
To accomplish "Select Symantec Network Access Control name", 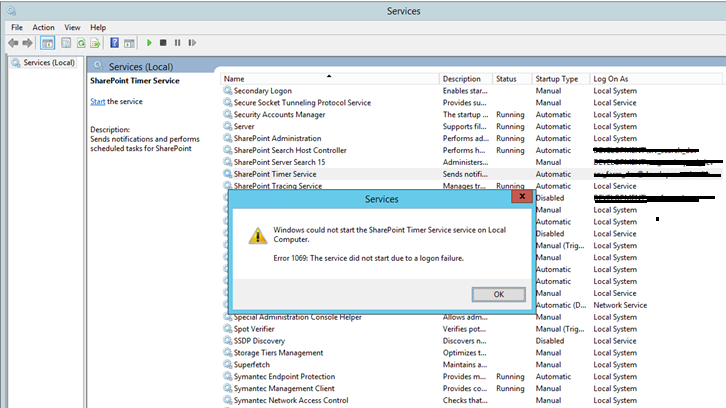I will (x=291, y=401).
